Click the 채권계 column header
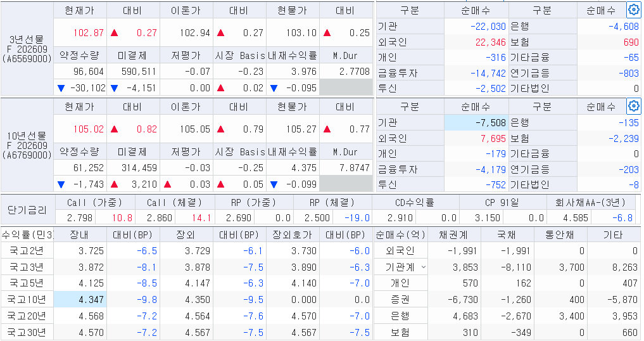 coord(454,235)
